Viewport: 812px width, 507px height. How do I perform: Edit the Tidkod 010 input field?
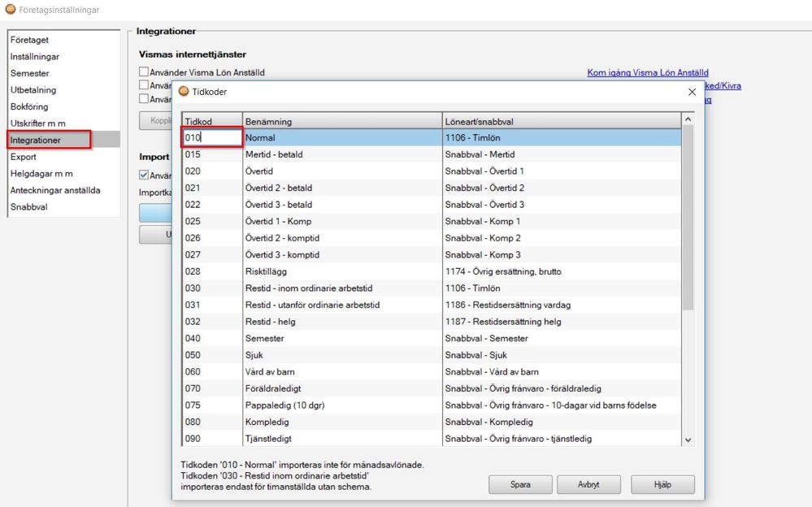pos(212,138)
